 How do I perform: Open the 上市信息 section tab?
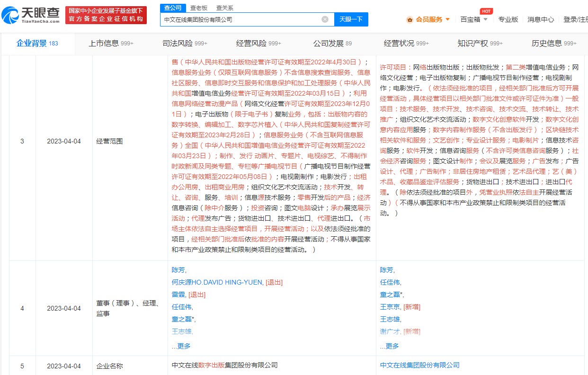[111, 44]
